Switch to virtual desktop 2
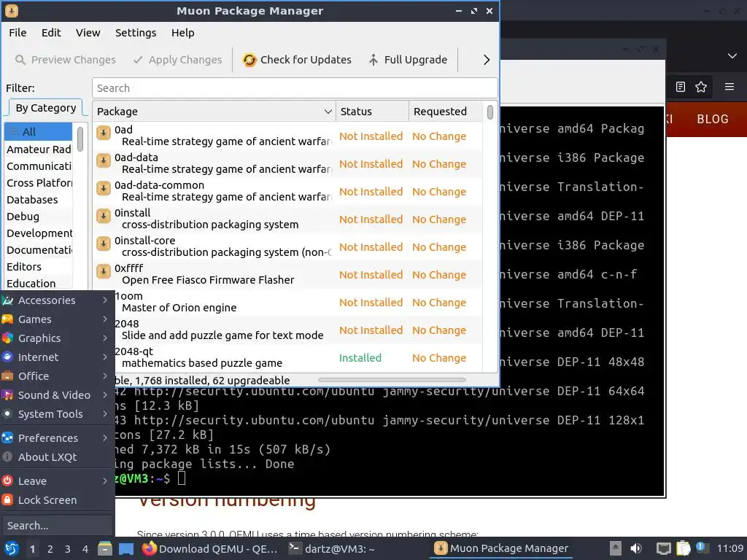The width and height of the screenshot is (747, 560). (x=50, y=549)
